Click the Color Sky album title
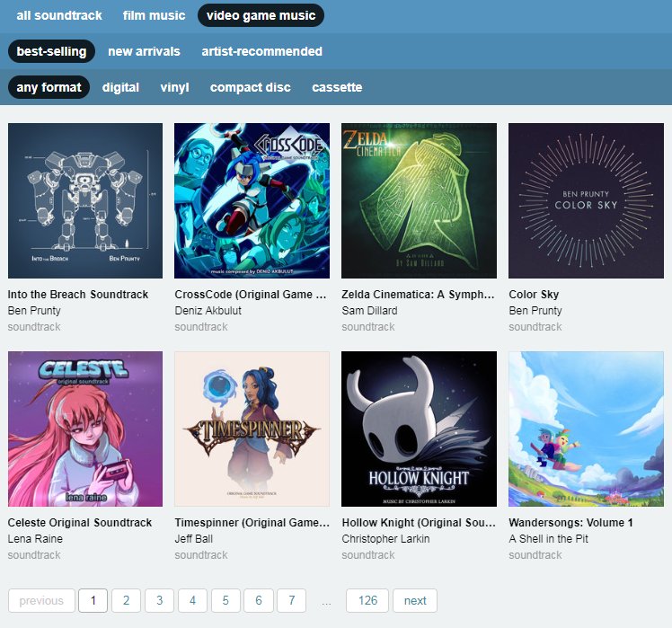Screen dimensions: 672x628 coord(534,295)
